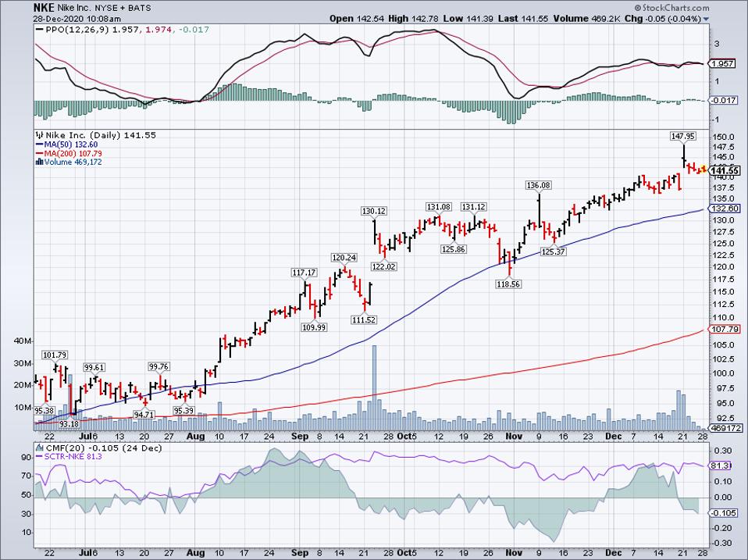Click the CMF(20) -0.105 (24 Dec) label

tap(103, 448)
